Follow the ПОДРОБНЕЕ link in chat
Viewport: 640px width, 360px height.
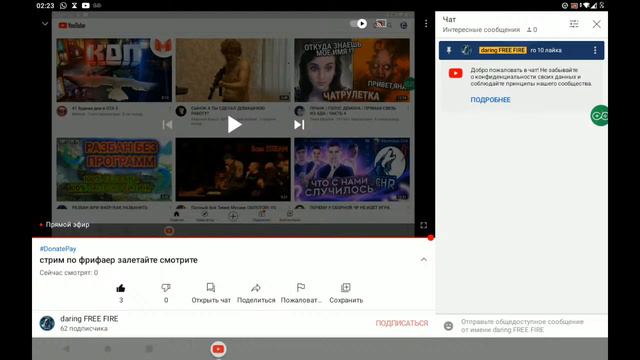(490, 100)
